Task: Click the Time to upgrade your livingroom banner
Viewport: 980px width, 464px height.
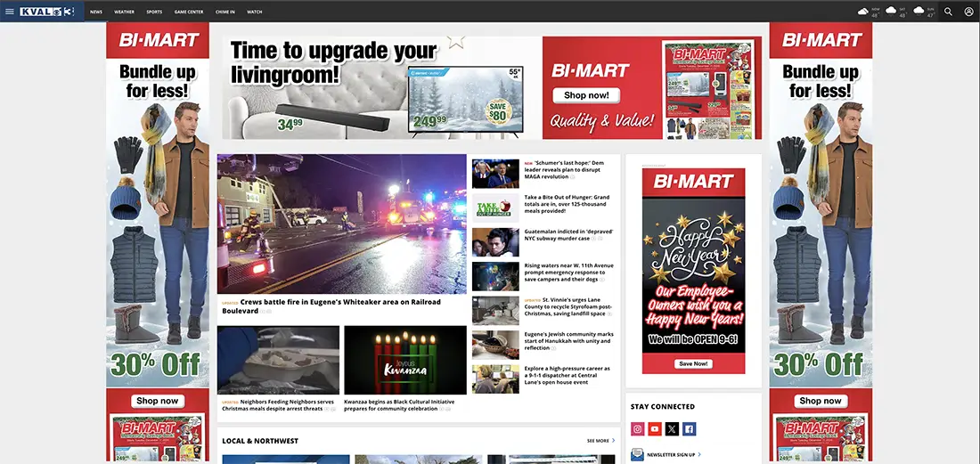Action: tap(492, 87)
